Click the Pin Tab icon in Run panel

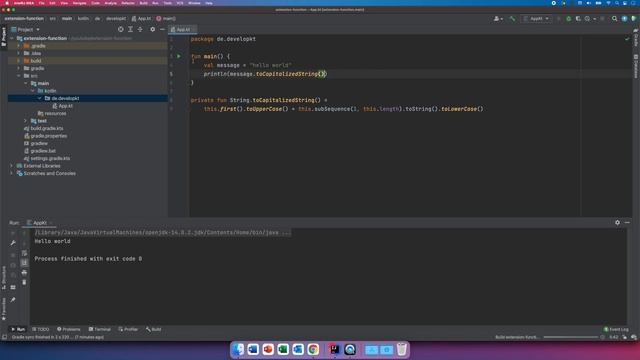point(13,300)
